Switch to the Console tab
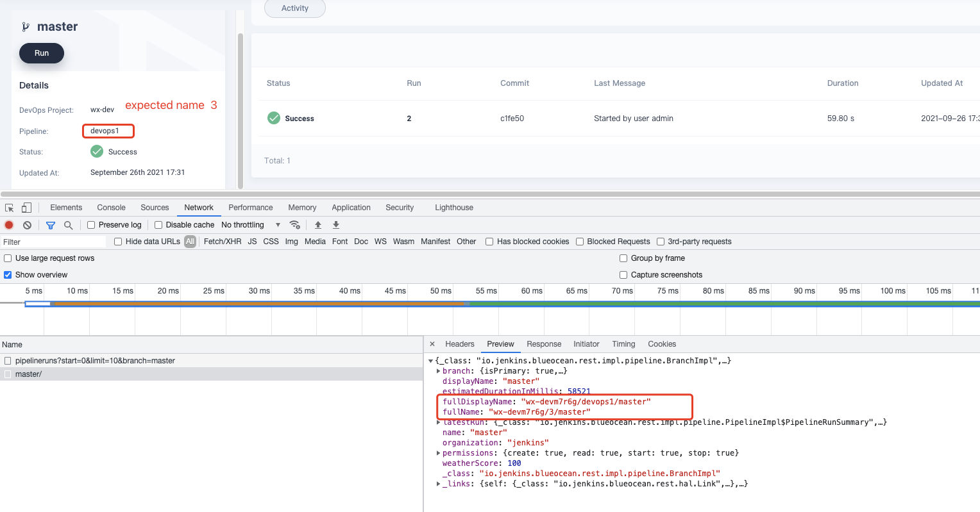 point(111,207)
